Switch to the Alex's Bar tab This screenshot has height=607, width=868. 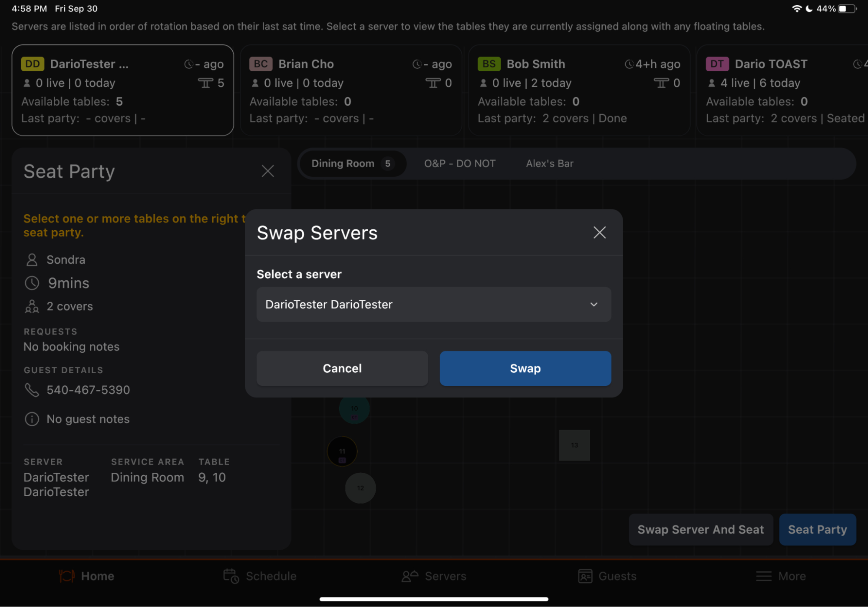549,163
